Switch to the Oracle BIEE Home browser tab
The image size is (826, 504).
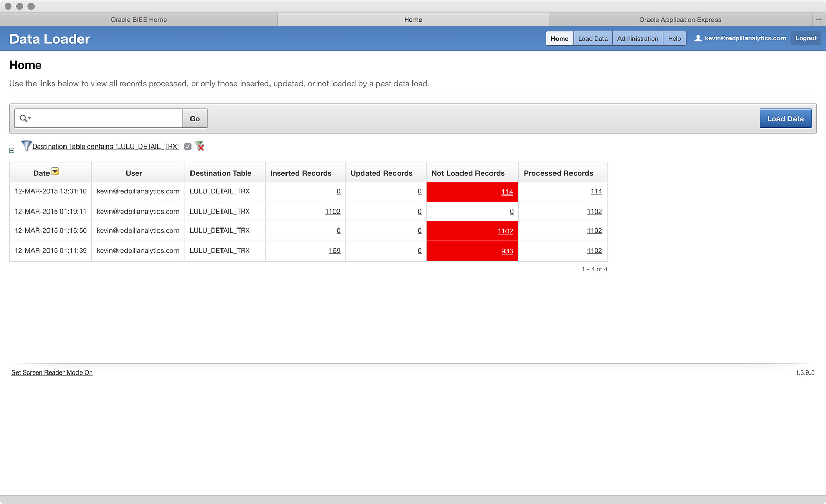[139, 20]
